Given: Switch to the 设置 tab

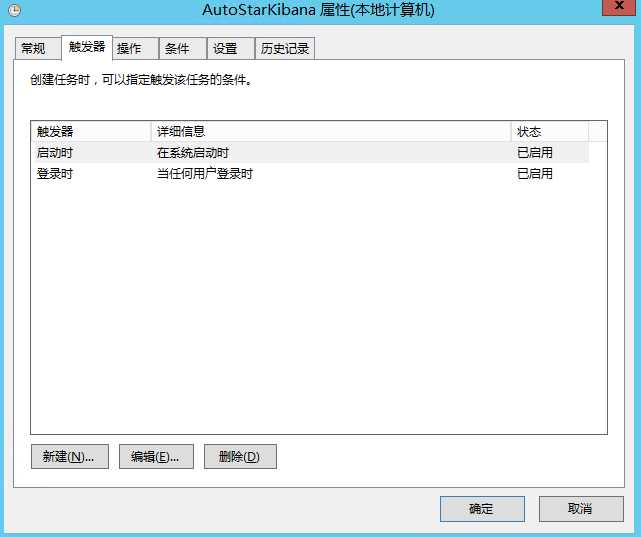Looking at the screenshot, I should tap(225, 49).
